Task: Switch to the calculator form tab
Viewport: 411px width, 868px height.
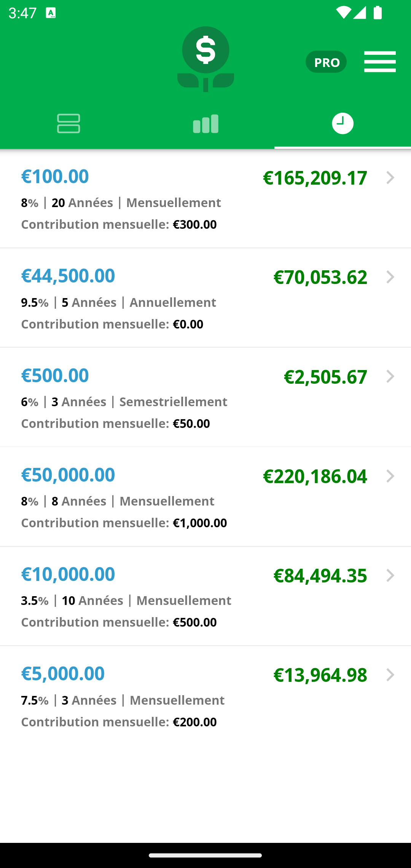Action: tap(68, 123)
